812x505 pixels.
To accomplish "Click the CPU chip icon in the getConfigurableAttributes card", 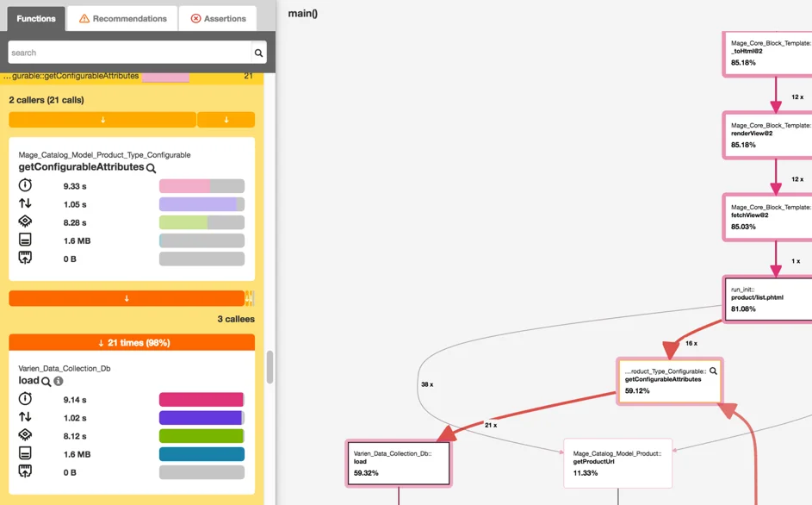I will point(25,222).
